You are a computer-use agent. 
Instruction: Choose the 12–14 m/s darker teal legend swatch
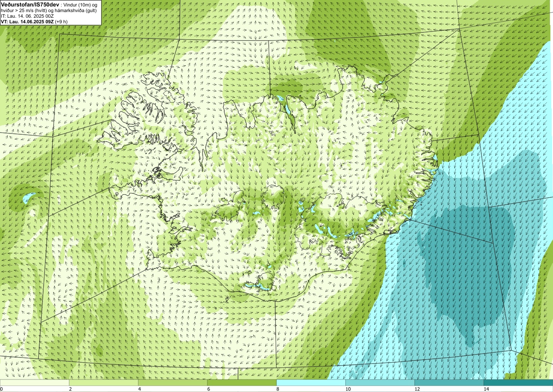[x=449, y=383]
